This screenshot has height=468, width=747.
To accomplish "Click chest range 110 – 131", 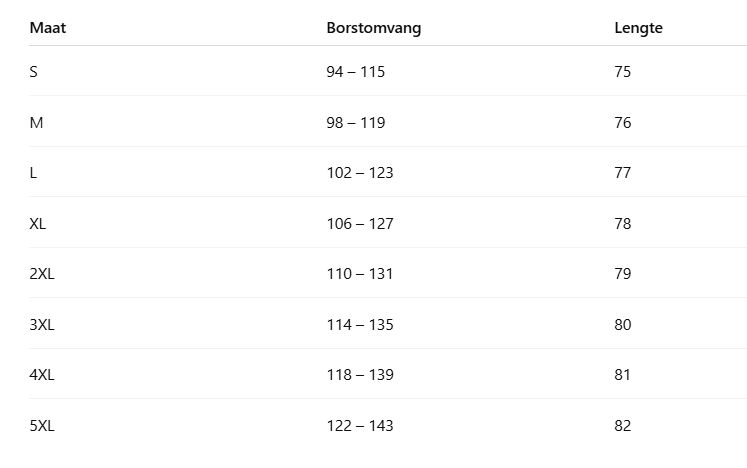I will point(359,274).
